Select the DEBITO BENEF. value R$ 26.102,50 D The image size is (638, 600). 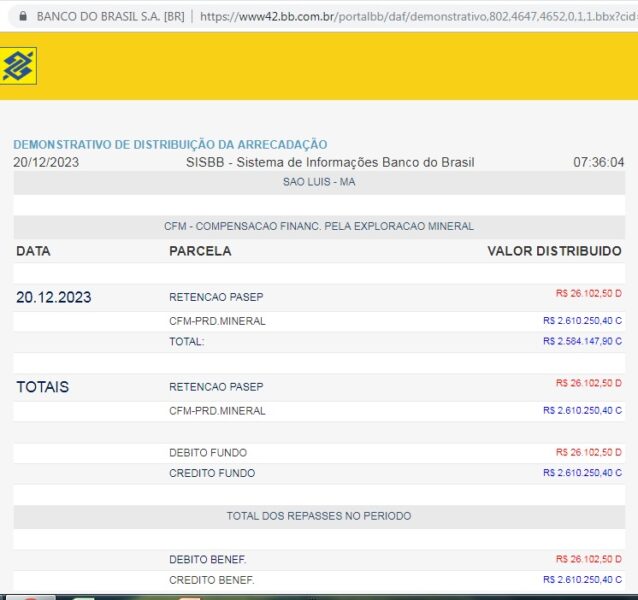coord(589,559)
